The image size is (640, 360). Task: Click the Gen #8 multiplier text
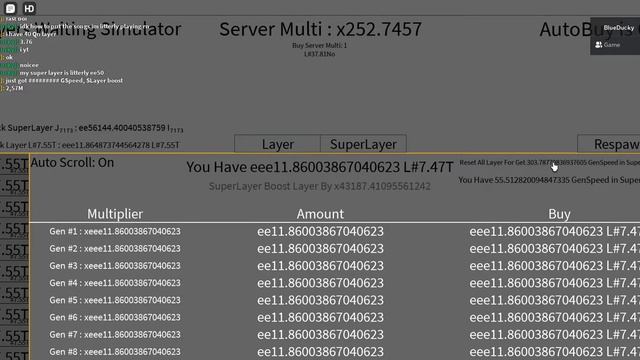pyautogui.click(x=115, y=351)
